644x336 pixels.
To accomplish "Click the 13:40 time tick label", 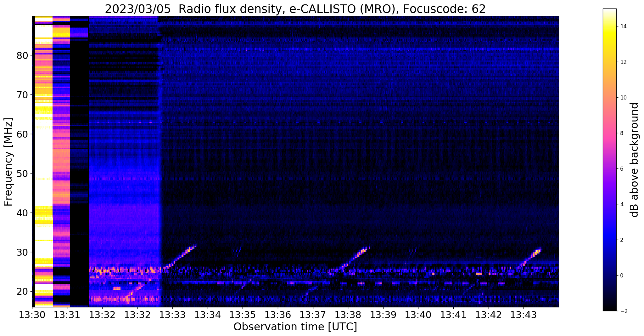I will 418,315.
